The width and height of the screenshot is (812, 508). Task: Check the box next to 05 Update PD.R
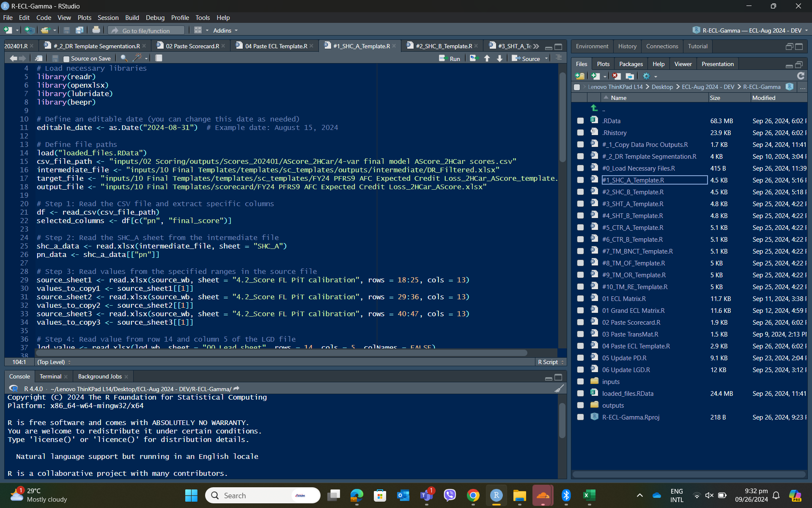click(x=580, y=358)
